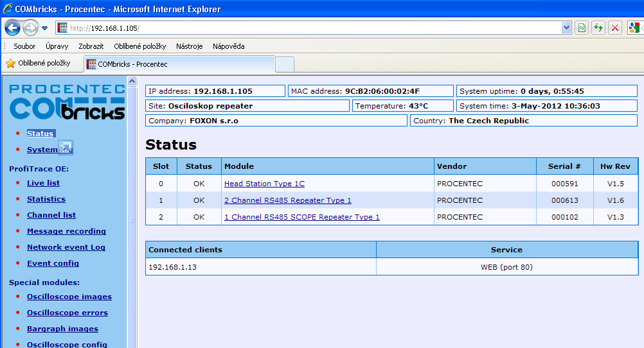
Task: Click the sidebar scrollbar thumb
Action: pyautogui.click(x=132, y=220)
